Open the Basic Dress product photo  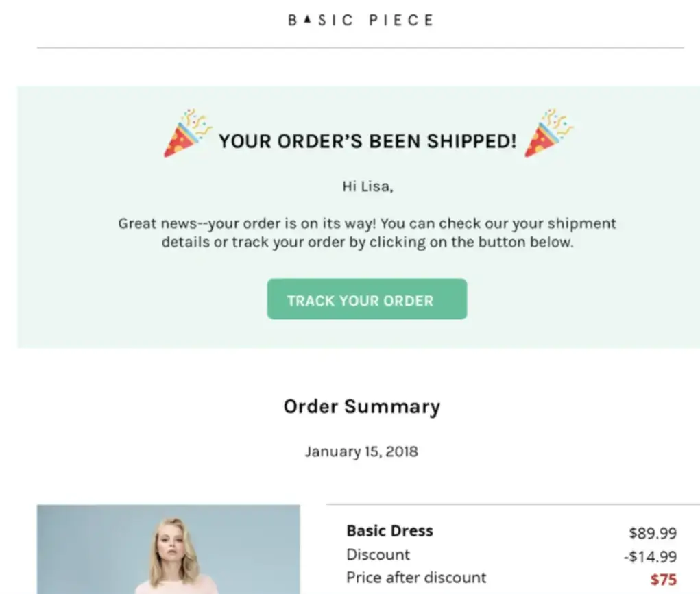[168, 548]
